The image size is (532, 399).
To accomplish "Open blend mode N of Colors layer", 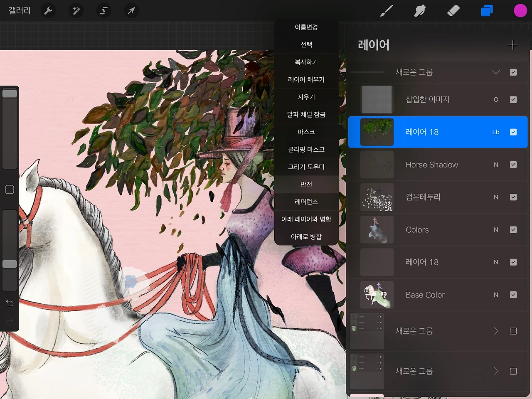I will point(496,230).
